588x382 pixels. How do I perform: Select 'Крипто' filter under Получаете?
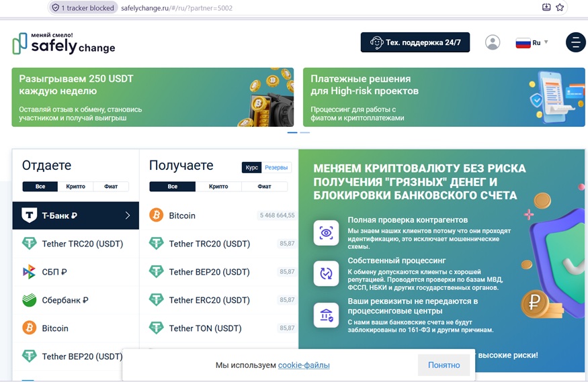pyautogui.click(x=218, y=187)
